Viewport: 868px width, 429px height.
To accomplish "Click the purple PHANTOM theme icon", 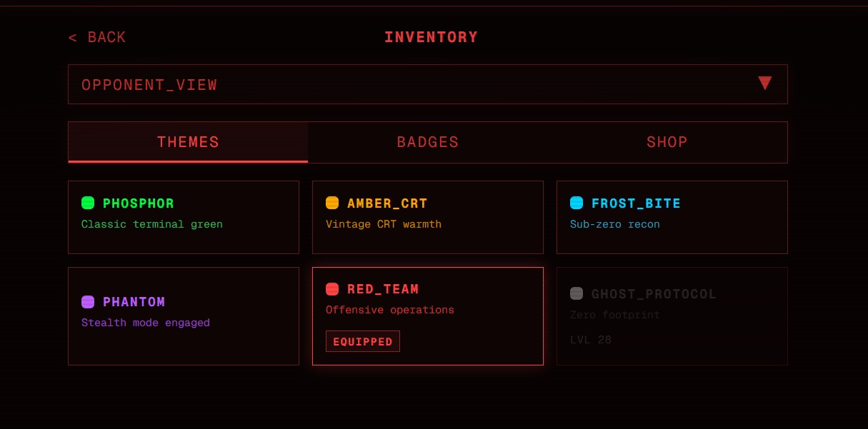I will tap(88, 301).
